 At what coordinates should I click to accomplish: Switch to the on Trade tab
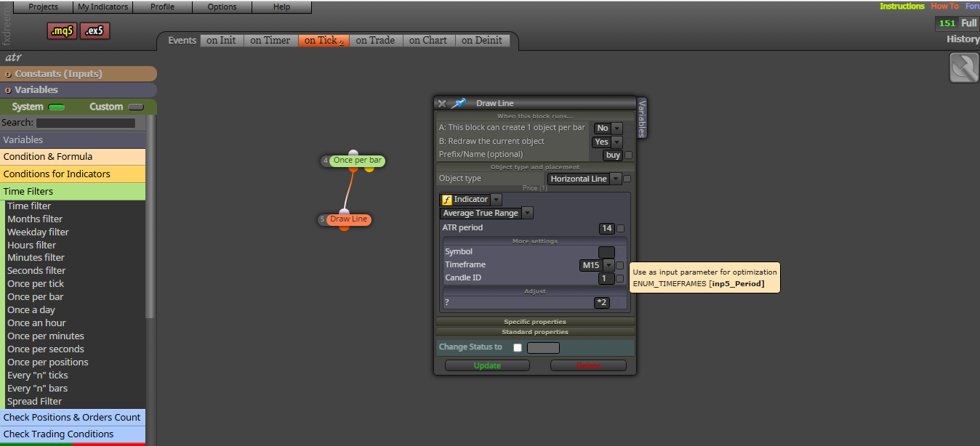[x=376, y=41]
